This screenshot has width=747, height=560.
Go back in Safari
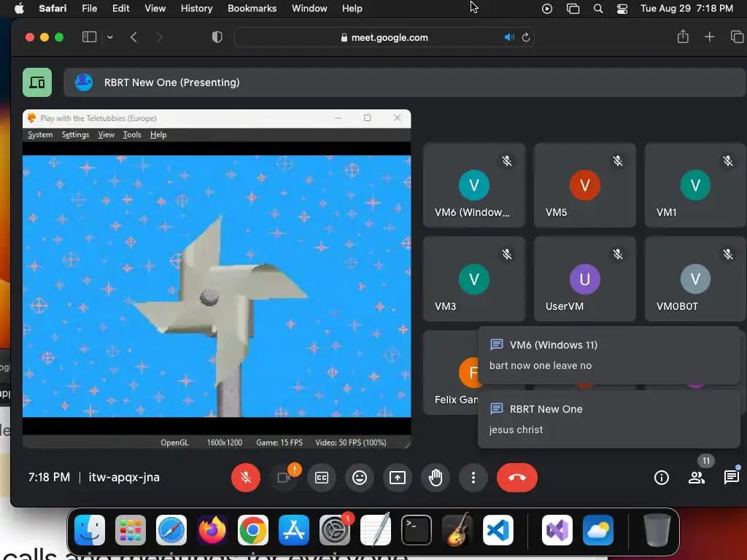[134, 37]
